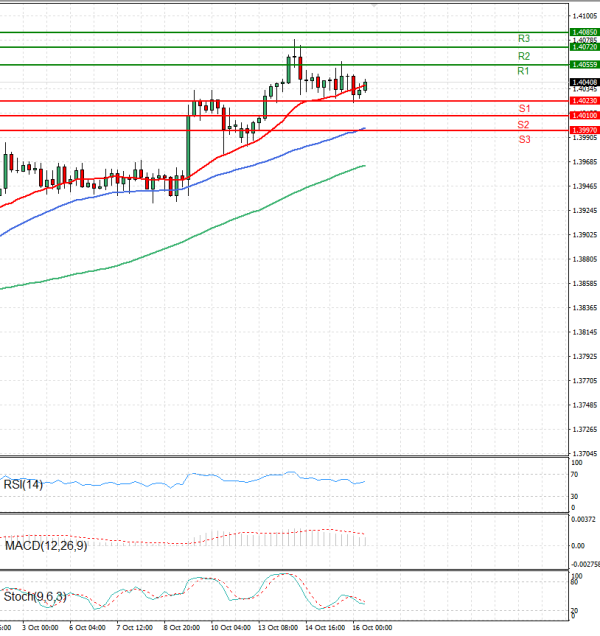The height and width of the screenshot is (636, 600).
Task: Select the 1.39970 red price tag
Action: click(x=583, y=131)
